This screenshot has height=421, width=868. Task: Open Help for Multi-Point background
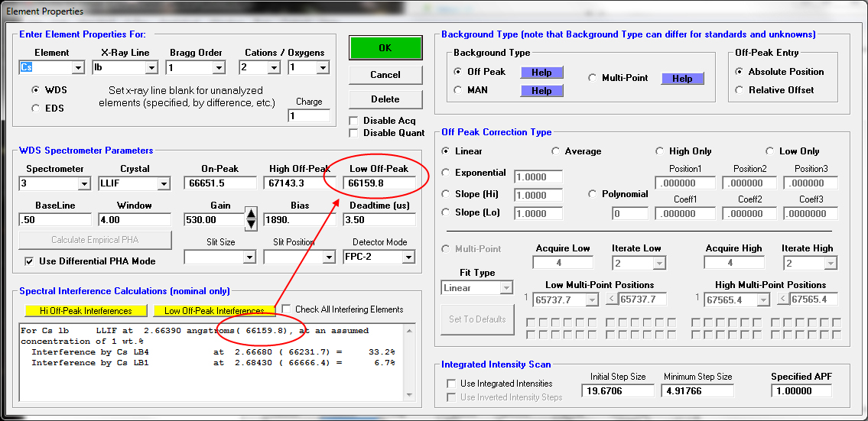point(682,78)
